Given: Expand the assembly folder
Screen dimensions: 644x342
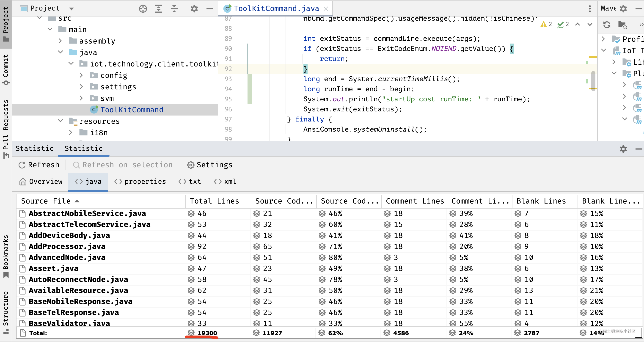Looking at the screenshot, I should click(60, 41).
